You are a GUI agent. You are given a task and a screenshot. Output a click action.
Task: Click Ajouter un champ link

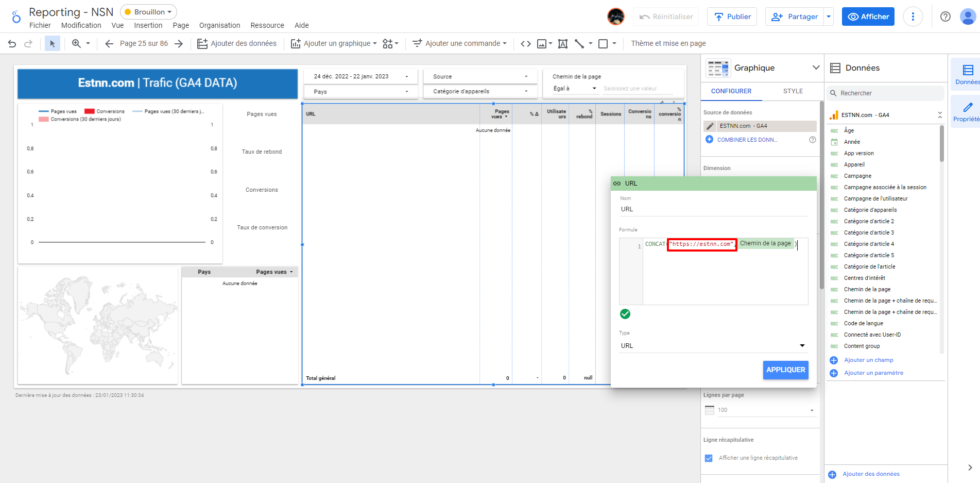click(x=868, y=360)
